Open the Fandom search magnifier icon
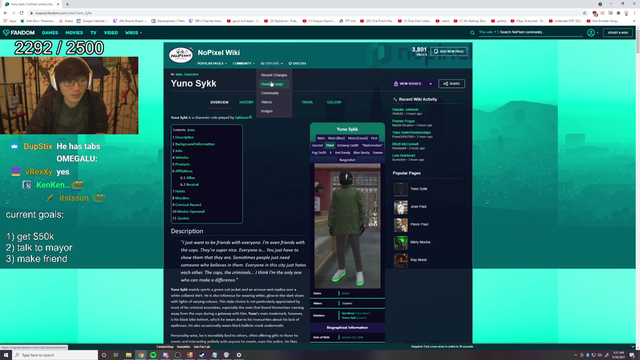The image size is (640, 360). coord(472,33)
